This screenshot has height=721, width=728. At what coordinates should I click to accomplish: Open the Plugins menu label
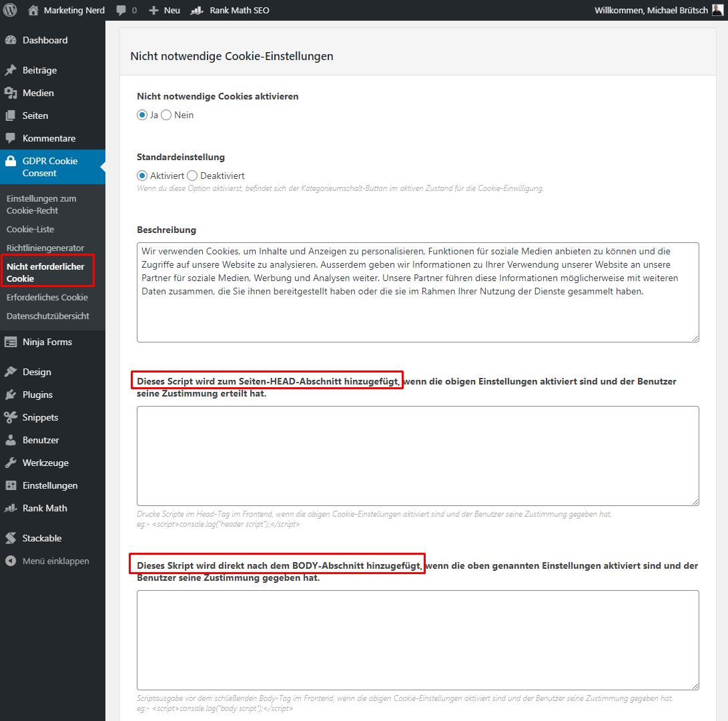pos(37,395)
